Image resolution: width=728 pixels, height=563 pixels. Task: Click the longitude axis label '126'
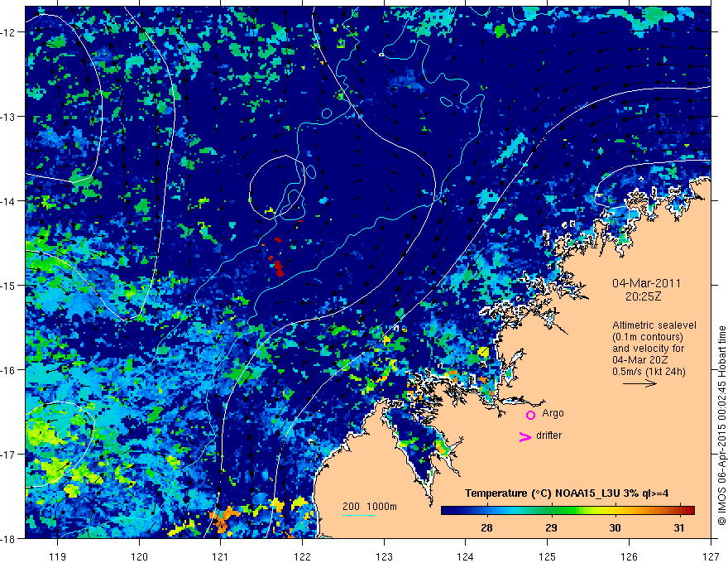pyautogui.click(x=629, y=556)
